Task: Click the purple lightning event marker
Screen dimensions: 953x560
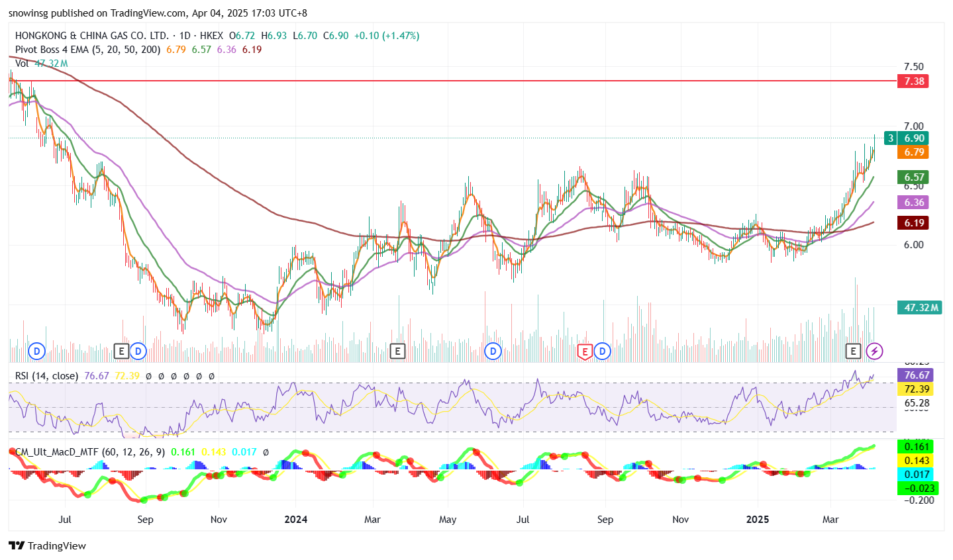Action: point(875,351)
